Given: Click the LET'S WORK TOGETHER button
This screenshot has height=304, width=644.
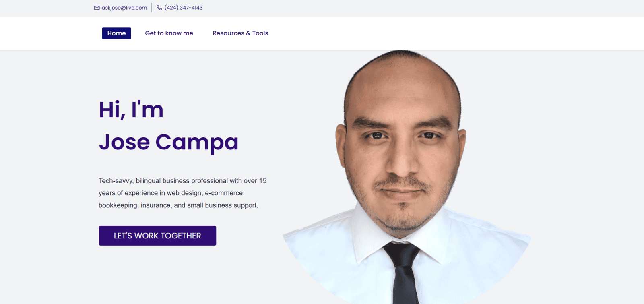Looking at the screenshot, I should click(x=157, y=236).
